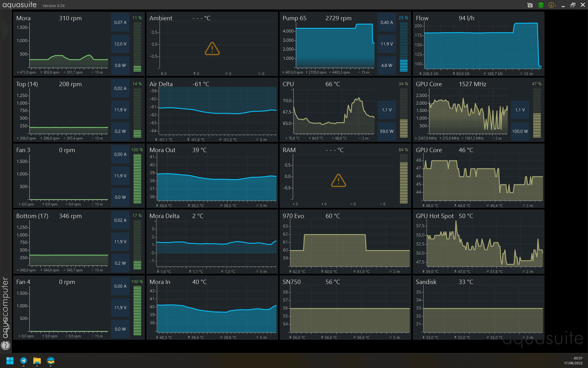Open the Windows Start menu
Screen dimensions: 588x368
pos(10,361)
